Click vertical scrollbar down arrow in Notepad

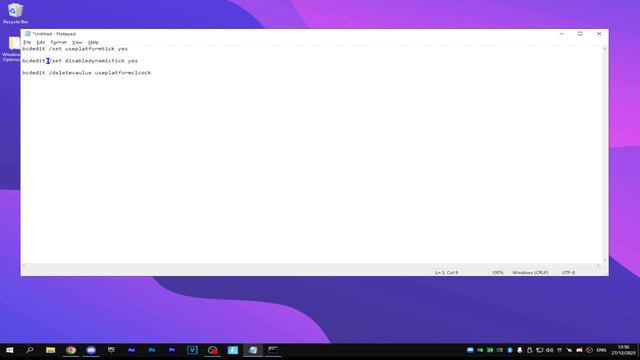coord(605,260)
